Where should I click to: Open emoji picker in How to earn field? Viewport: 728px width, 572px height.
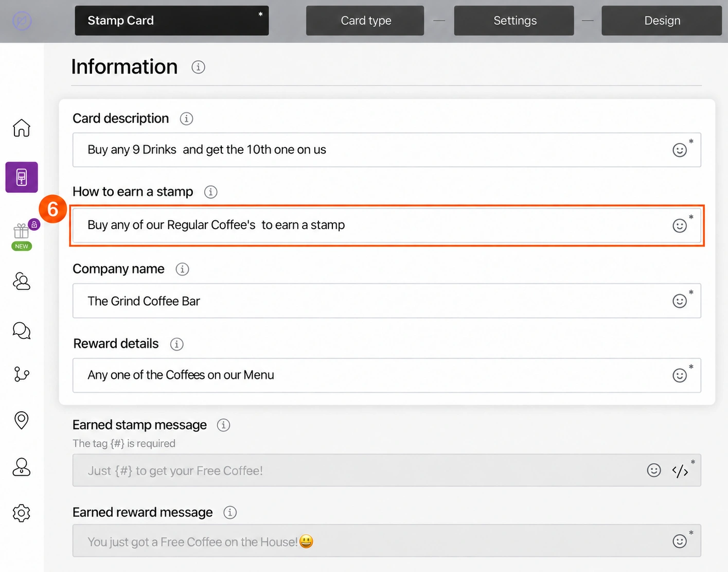(x=680, y=226)
